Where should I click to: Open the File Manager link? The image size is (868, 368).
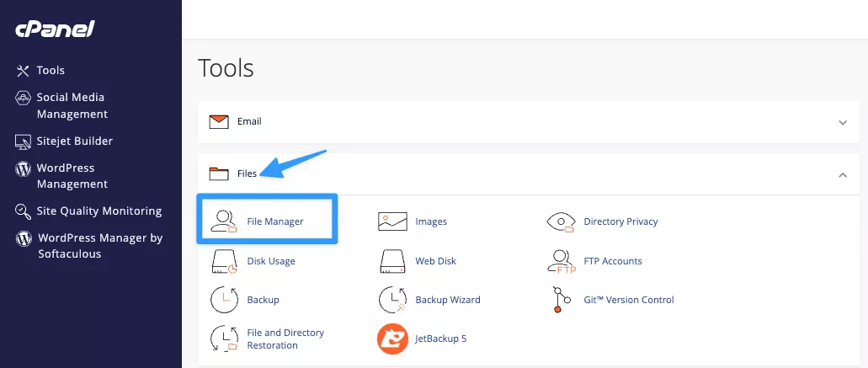coord(275,221)
